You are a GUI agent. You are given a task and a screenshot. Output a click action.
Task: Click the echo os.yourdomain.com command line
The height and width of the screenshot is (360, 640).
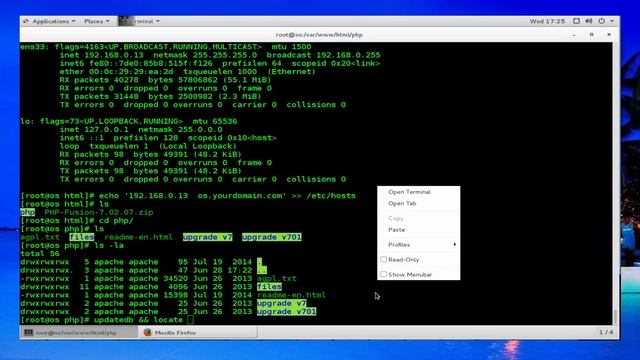pyautogui.click(x=188, y=196)
